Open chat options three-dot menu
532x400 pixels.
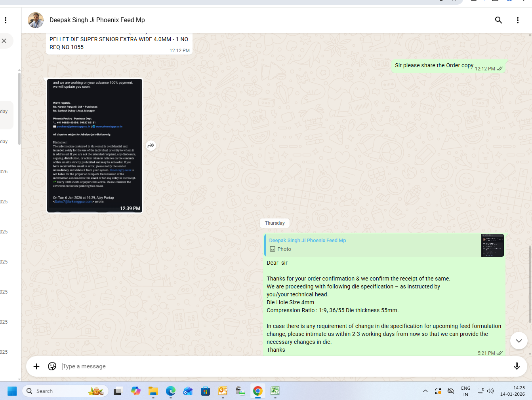pos(517,20)
